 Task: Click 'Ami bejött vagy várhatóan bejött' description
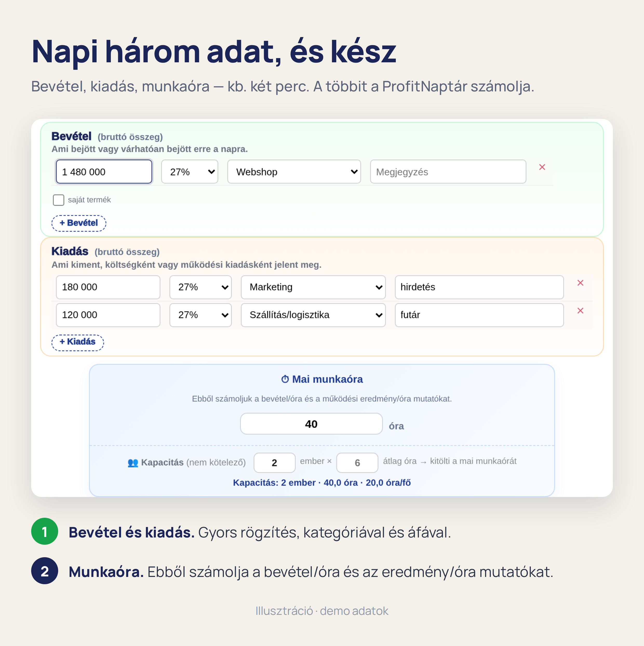(150, 149)
